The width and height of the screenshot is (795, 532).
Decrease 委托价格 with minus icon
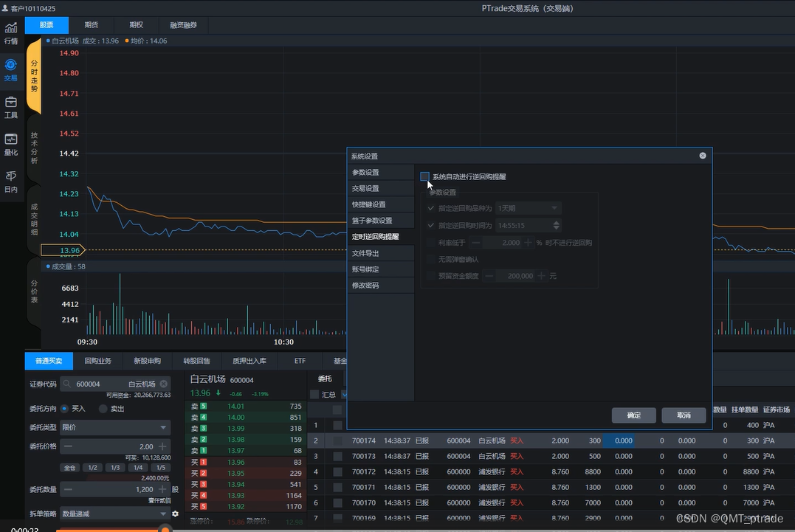[68, 446]
